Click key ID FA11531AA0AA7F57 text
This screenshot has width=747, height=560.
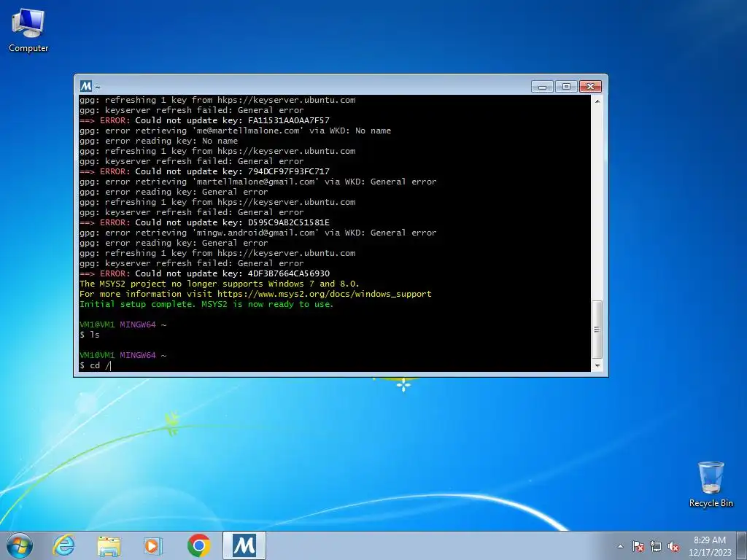coord(289,120)
